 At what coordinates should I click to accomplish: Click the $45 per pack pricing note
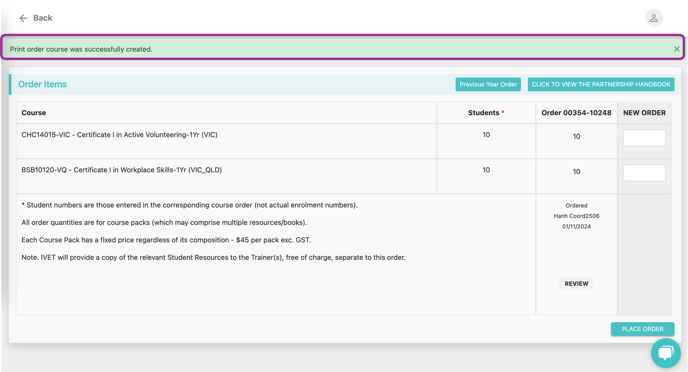166,240
